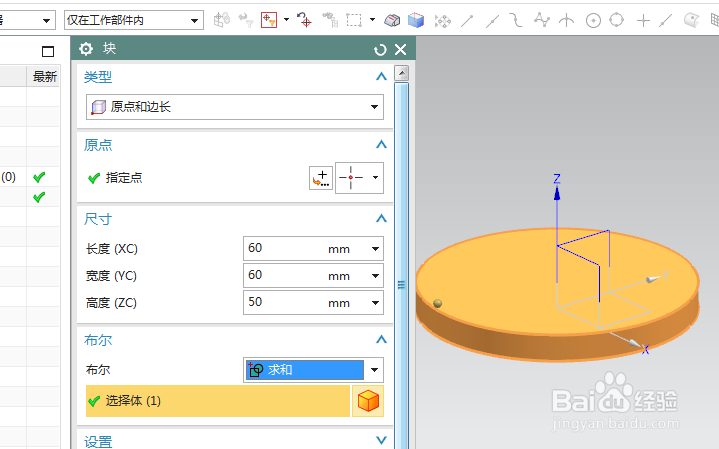Screen dimensions: 719x449
Task: Collapse the 类型 section
Action: pyautogui.click(x=381, y=77)
